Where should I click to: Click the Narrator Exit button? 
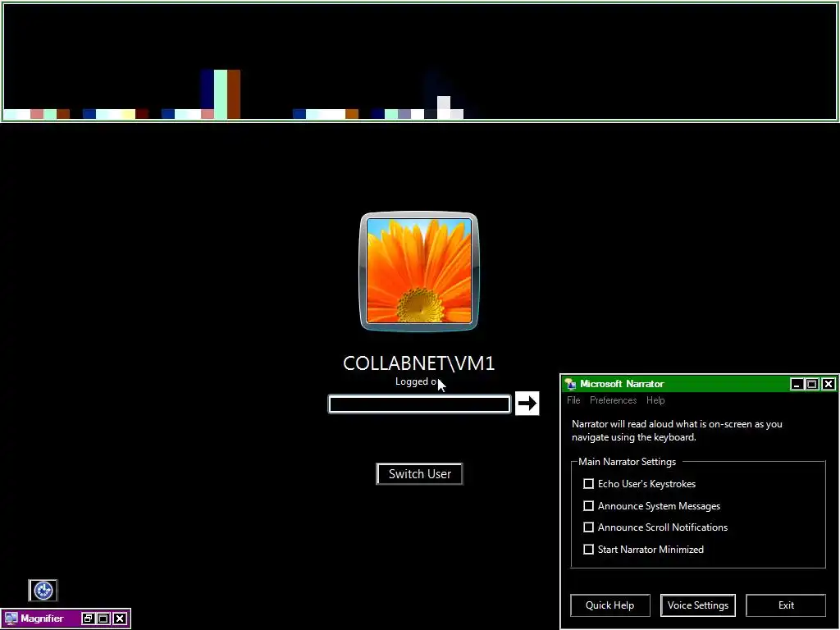786,605
